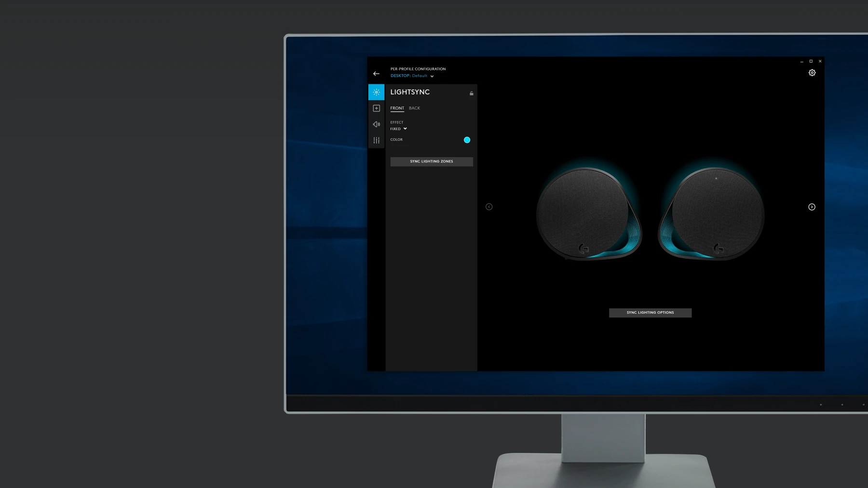The height and width of the screenshot is (488, 868).
Task: Select the FRONT lighting zone tab
Action: (397, 108)
